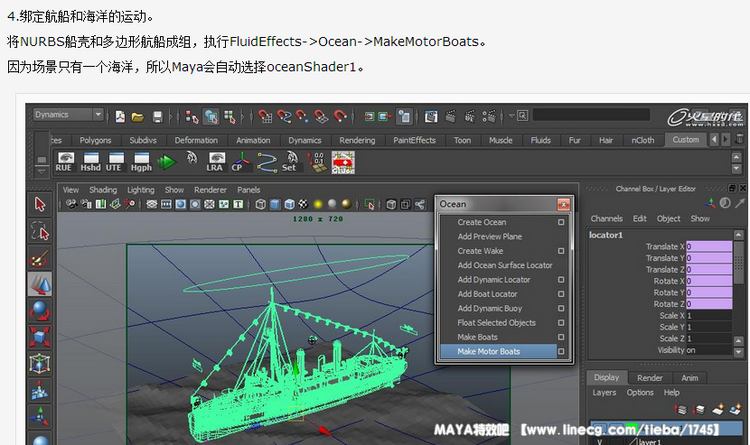Create new empty layer icon
This screenshot has width=750, height=445.
pos(718,410)
